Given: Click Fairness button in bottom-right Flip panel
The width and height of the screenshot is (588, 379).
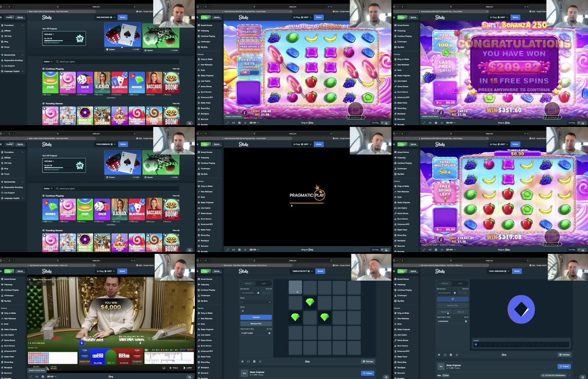Looking at the screenshot, I should [x=565, y=355].
